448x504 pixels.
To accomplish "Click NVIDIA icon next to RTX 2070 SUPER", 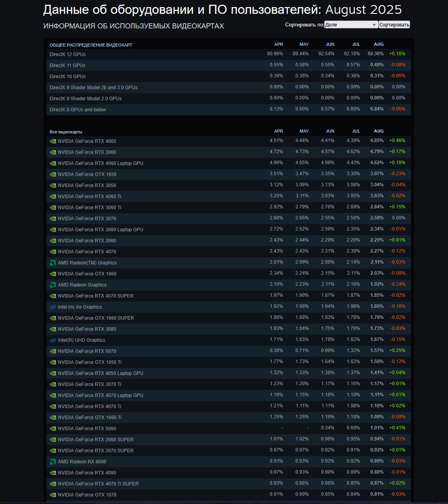I will [x=53, y=450].
